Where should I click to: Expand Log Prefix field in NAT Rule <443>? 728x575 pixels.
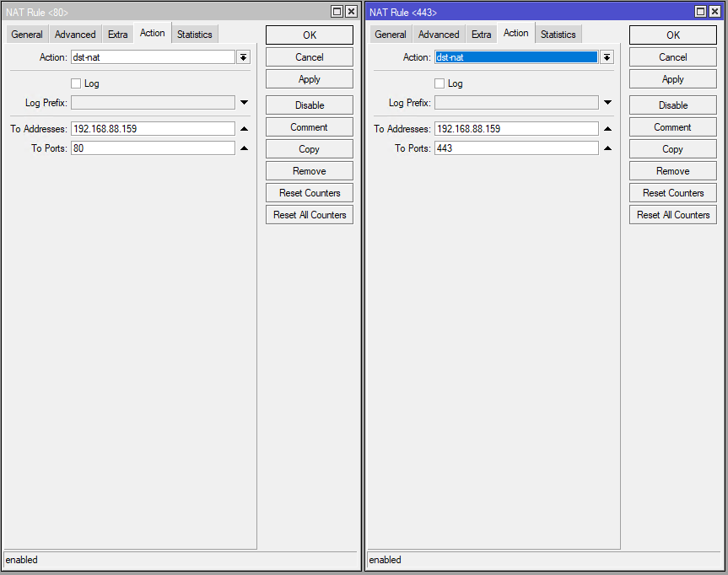[x=607, y=102]
